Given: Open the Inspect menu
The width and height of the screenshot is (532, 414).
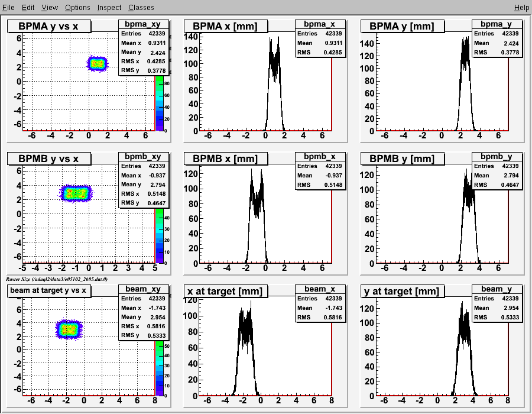Looking at the screenshot, I should click(109, 7).
